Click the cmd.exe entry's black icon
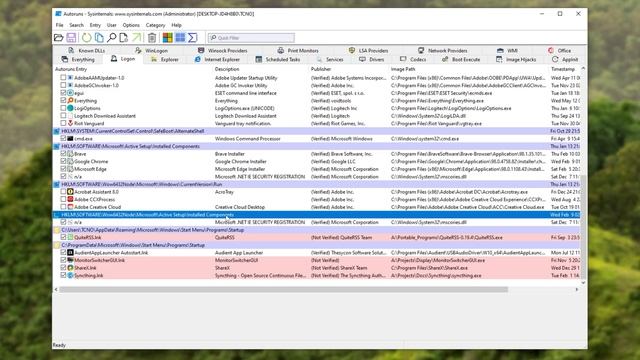This screenshot has height=360, width=640. coord(70,139)
